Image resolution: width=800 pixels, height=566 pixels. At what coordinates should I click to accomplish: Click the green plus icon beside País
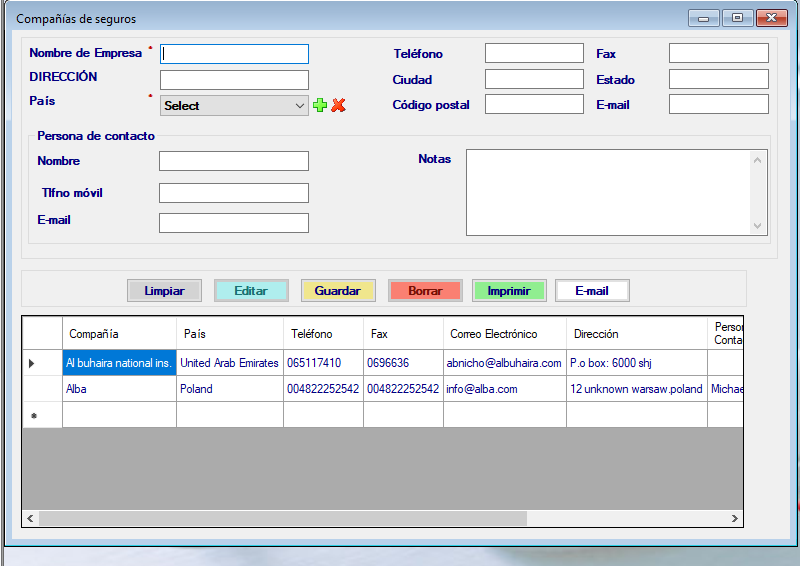tap(320, 105)
